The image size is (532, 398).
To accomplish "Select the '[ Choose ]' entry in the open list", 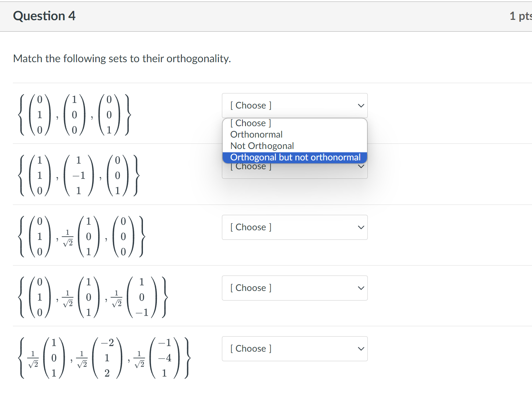I will (x=250, y=123).
